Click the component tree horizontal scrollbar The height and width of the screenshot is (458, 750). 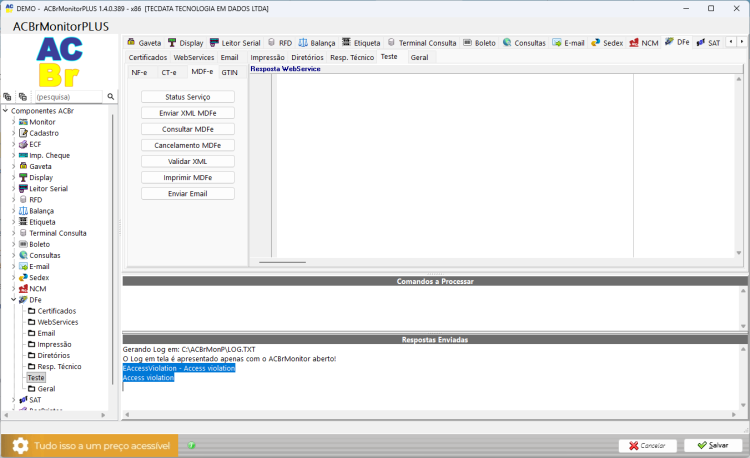click(55, 415)
